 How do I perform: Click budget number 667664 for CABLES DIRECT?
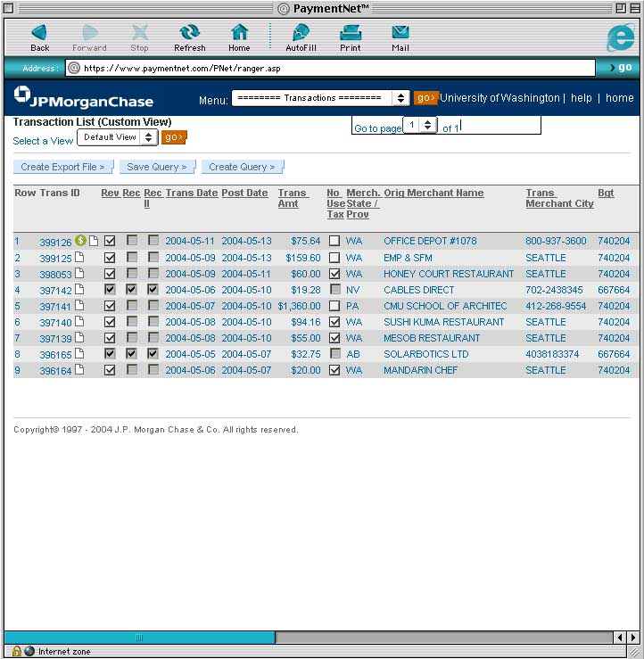pyautogui.click(x=614, y=290)
